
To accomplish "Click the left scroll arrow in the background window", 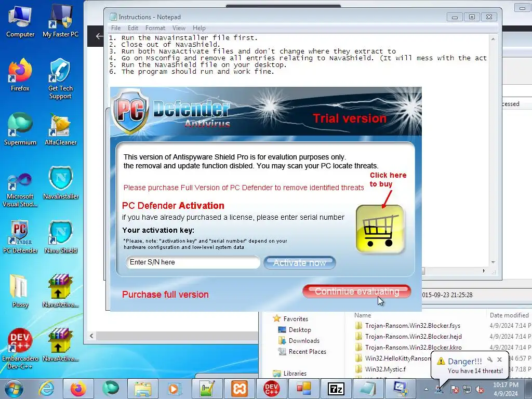I will tap(91, 336).
